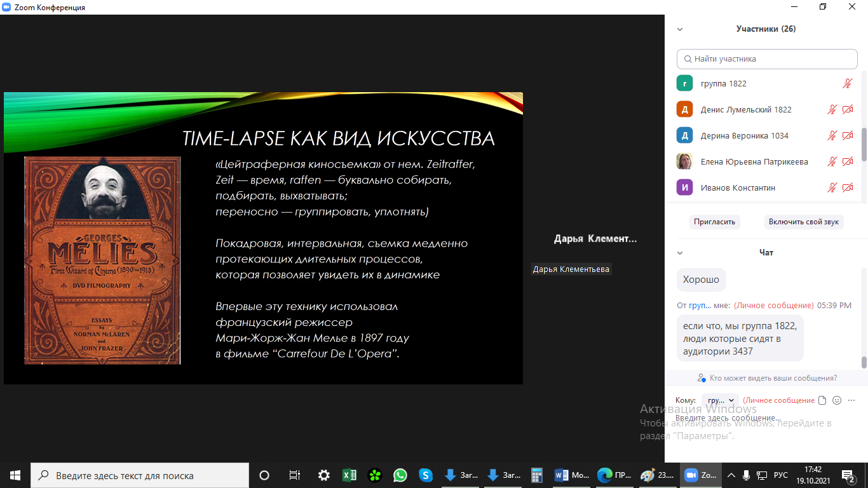The image size is (868, 488).
Task: Click the Пригласить button
Action: click(715, 222)
